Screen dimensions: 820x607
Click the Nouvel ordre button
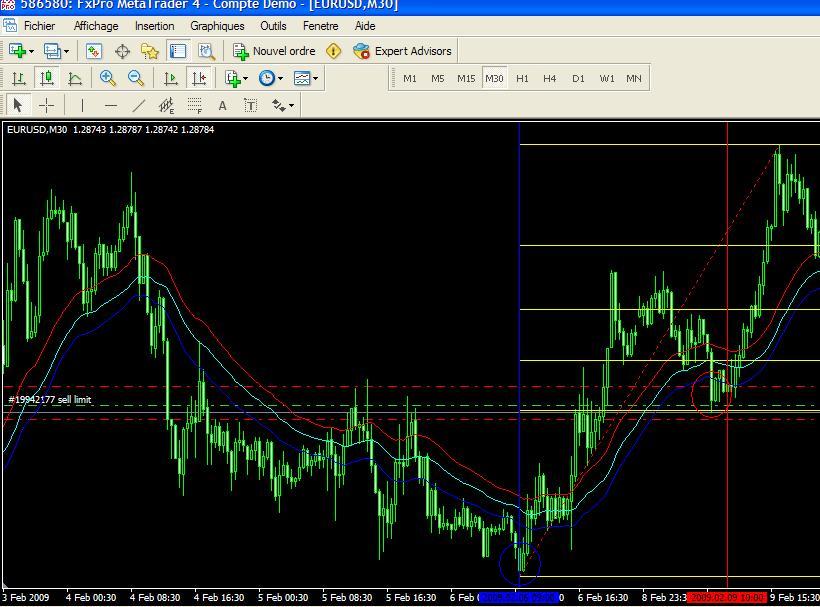[274, 51]
